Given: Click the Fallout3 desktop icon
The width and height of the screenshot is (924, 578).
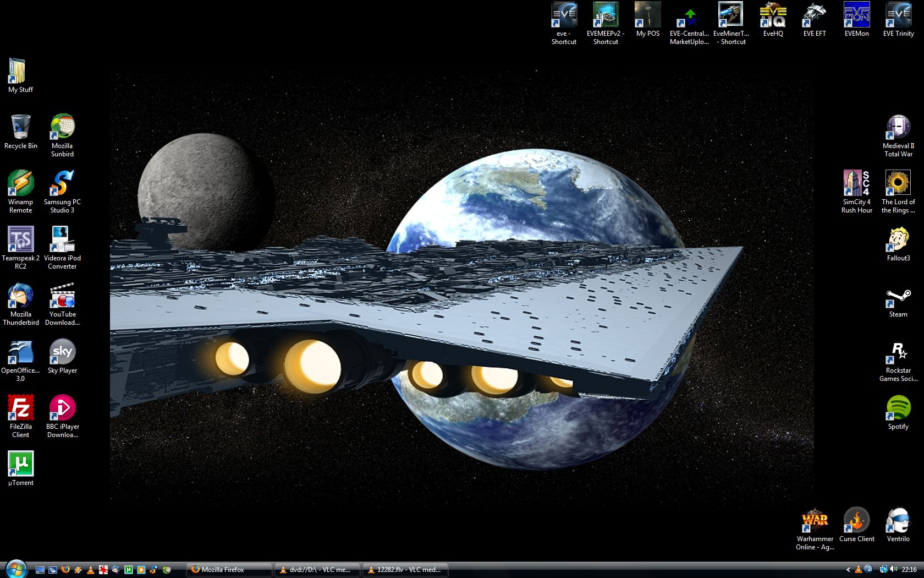Looking at the screenshot, I should 898,242.
